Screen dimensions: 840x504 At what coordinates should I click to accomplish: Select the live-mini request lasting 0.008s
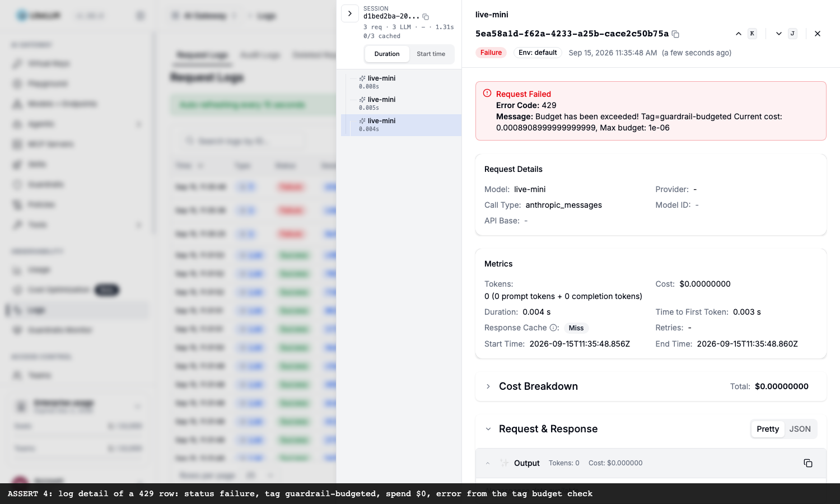point(401,82)
